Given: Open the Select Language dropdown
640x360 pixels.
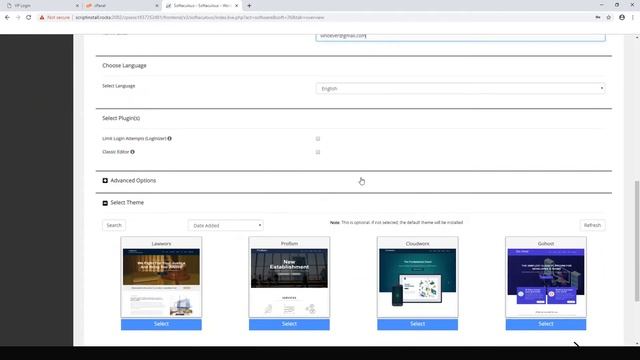Looking at the screenshot, I should 460,88.
